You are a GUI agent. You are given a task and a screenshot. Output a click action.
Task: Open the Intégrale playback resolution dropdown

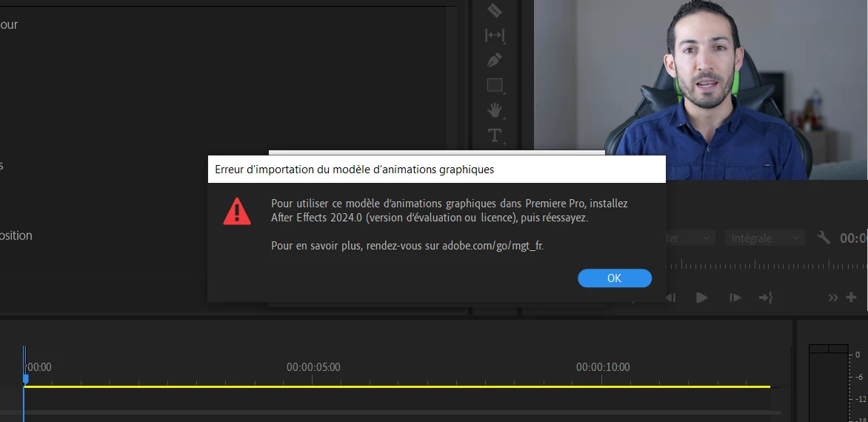point(765,238)
